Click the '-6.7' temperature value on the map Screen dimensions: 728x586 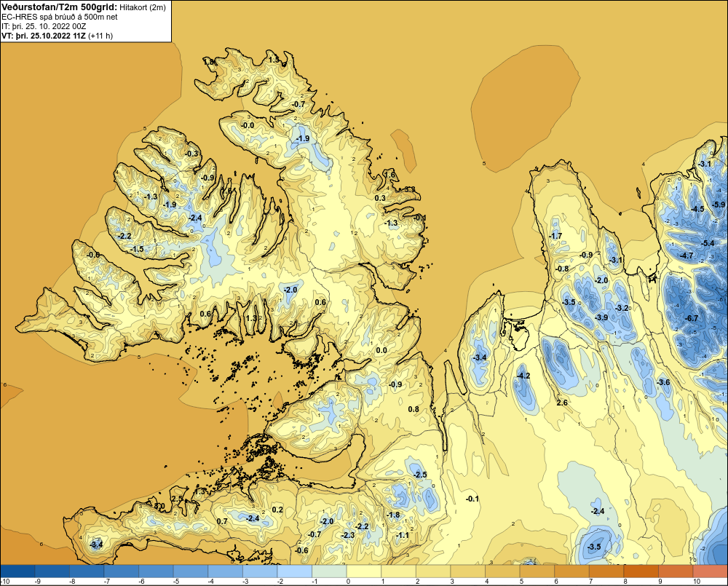click(x=692, y=318)
